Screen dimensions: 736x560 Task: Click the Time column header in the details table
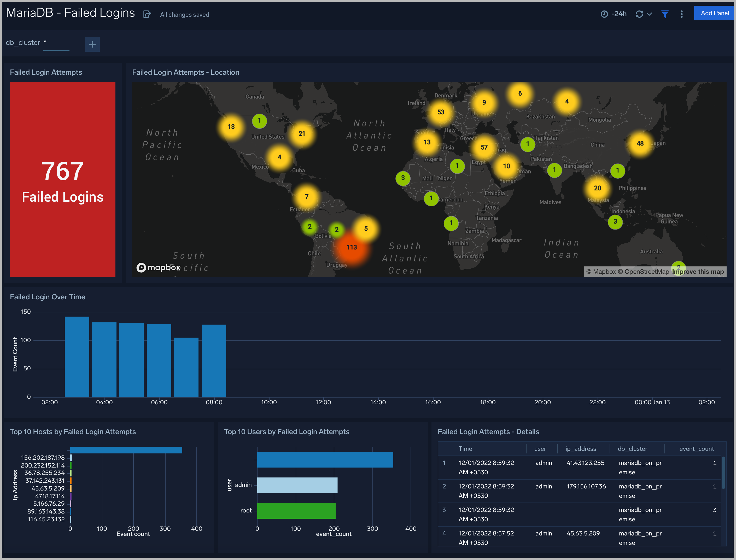tap(465, 449)
